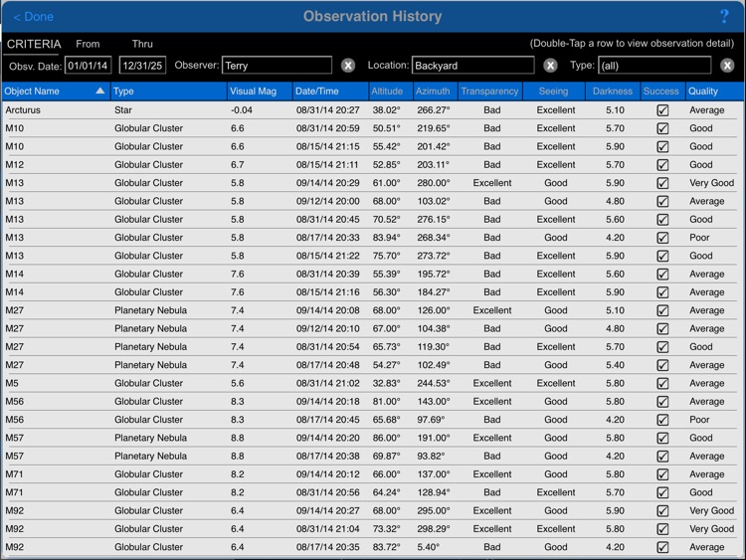Click visual magnitude 6.7
The width and height of the screenshot is (746, 560).
238,165
